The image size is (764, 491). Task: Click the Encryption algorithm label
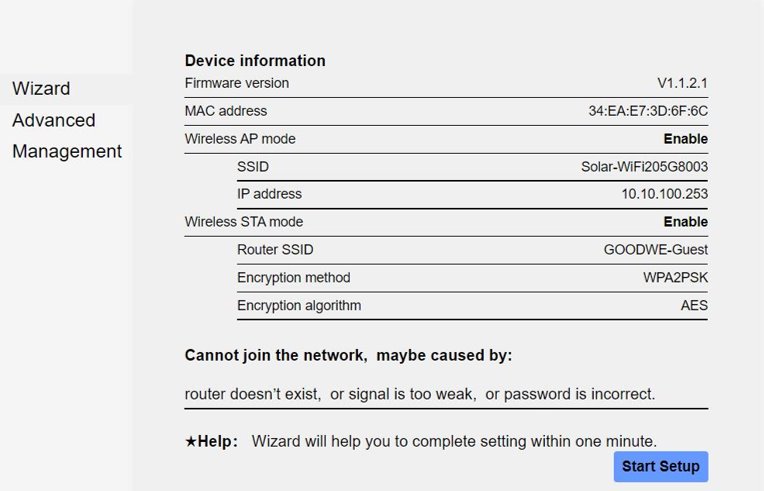point(299,306)
